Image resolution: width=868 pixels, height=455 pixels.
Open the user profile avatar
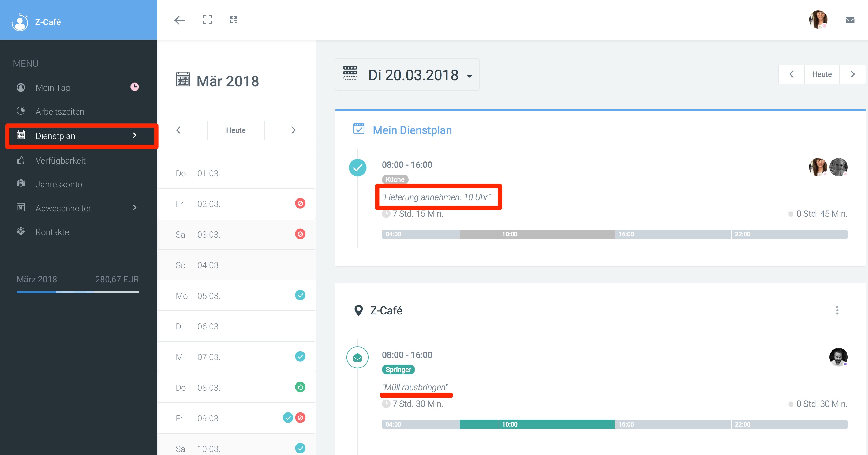818,20
